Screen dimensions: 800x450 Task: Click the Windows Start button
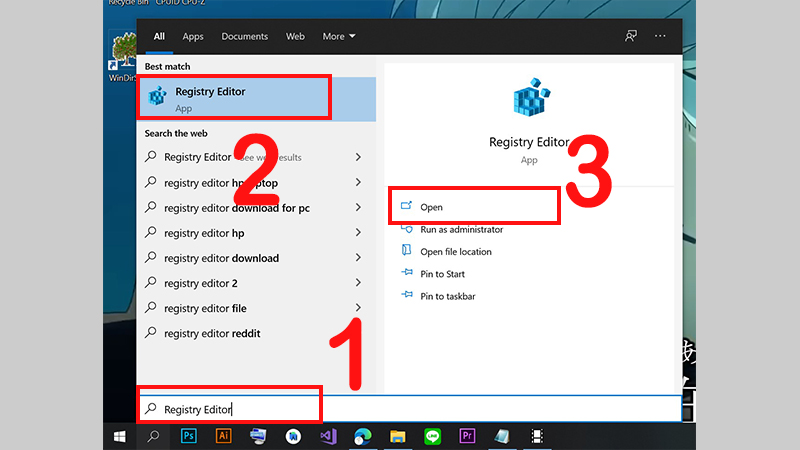coord(120,437)
